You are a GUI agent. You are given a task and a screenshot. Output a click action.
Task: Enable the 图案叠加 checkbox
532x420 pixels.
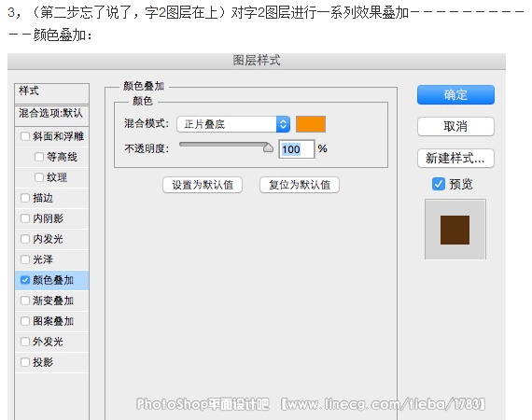25,321
